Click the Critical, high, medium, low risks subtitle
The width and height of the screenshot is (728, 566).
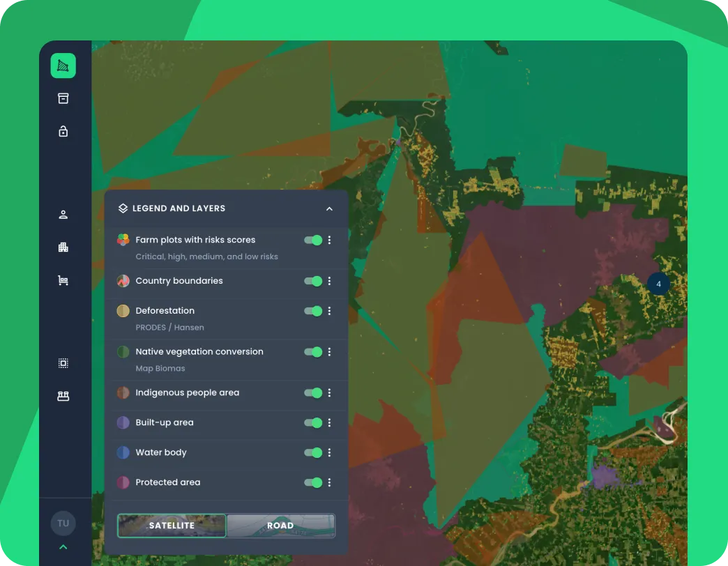(x=206, y=257)
